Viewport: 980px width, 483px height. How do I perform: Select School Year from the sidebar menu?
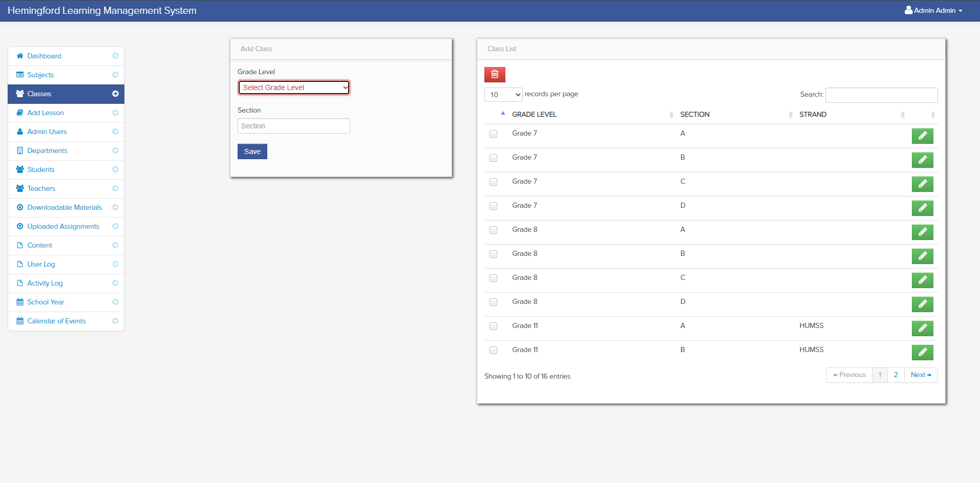coord(46,302)
